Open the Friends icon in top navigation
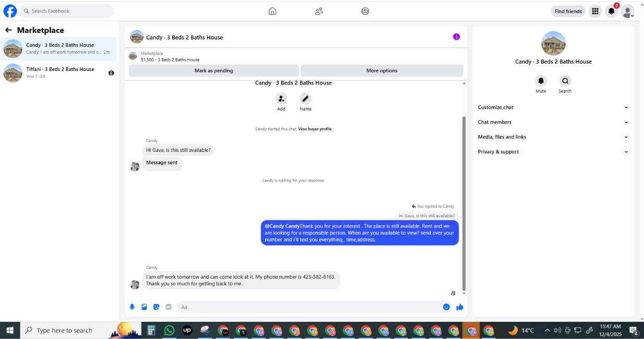The image size is (644, 339). [x=319, y=11]
